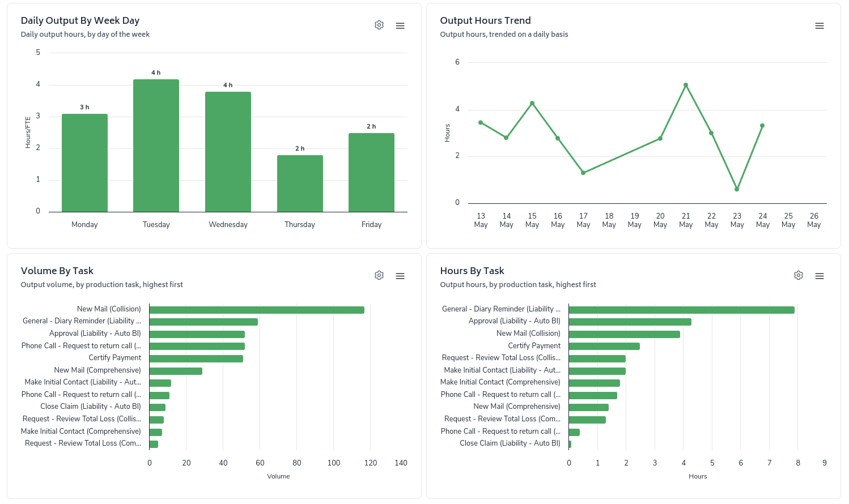The image size is (849, 504).
Task: Select the Tuesday bar in daily output chart
Action: [156, 146]
